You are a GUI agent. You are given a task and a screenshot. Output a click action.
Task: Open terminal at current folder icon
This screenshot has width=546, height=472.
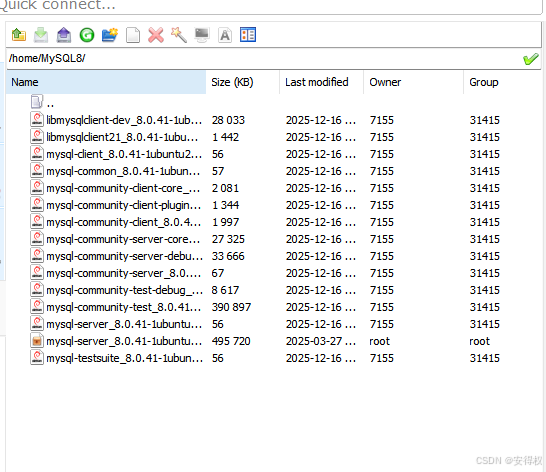pos(202,35)
